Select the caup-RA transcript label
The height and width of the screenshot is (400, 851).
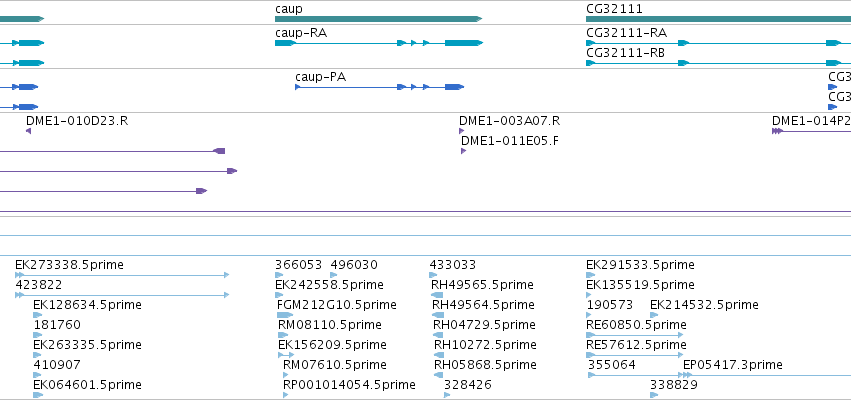tap(301, 33)
